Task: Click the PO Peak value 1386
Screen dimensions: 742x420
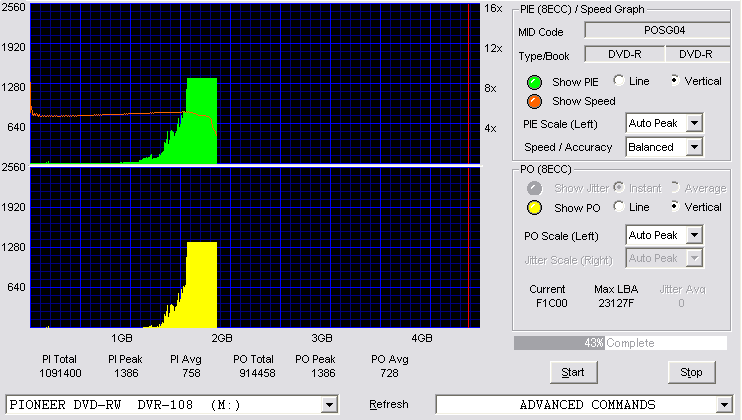Action: point(323,374)
